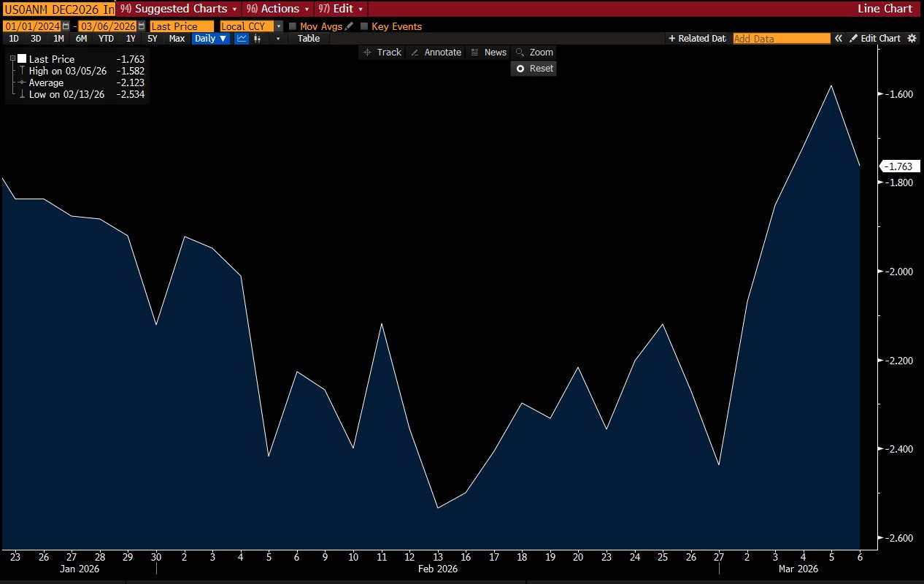Enable the Mov Avgs checkbox
The height and width of the screenshot is (584, 924).
293,26
